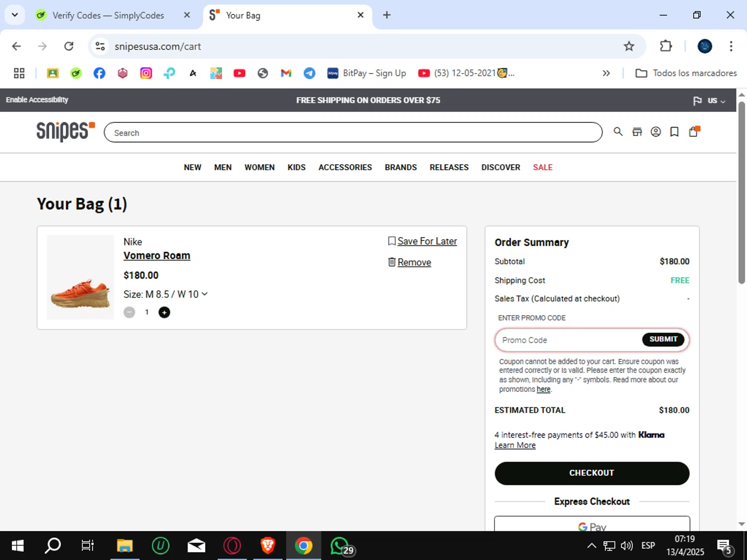Close the Verify Codes — SimplyCodes tab
The height and width of the screenshot is (560, 747).
pyautogui.click(x=187, y=15)
